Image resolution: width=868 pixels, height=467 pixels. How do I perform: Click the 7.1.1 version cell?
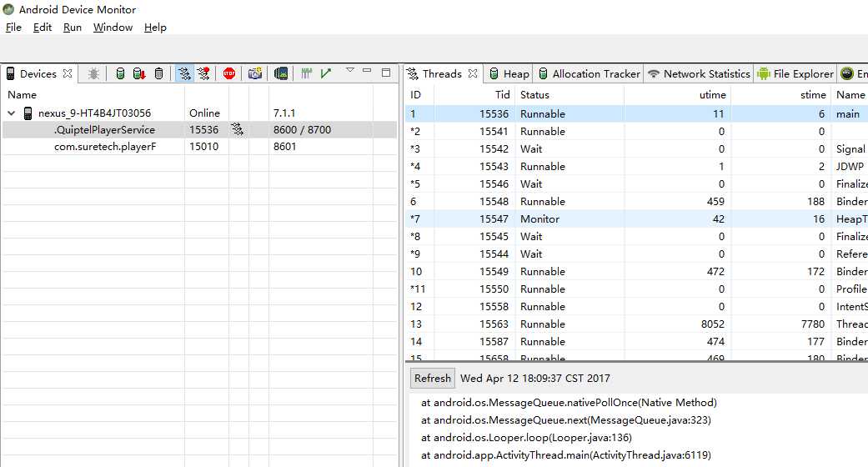[x=284, y=113]
